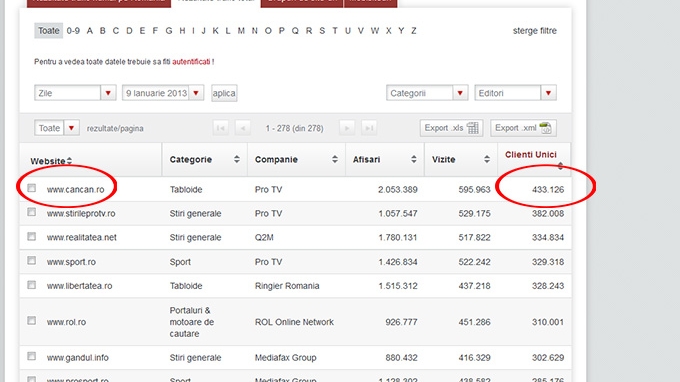Select the Toate alphabet filter
680x382 pixels.
point(49,31)
